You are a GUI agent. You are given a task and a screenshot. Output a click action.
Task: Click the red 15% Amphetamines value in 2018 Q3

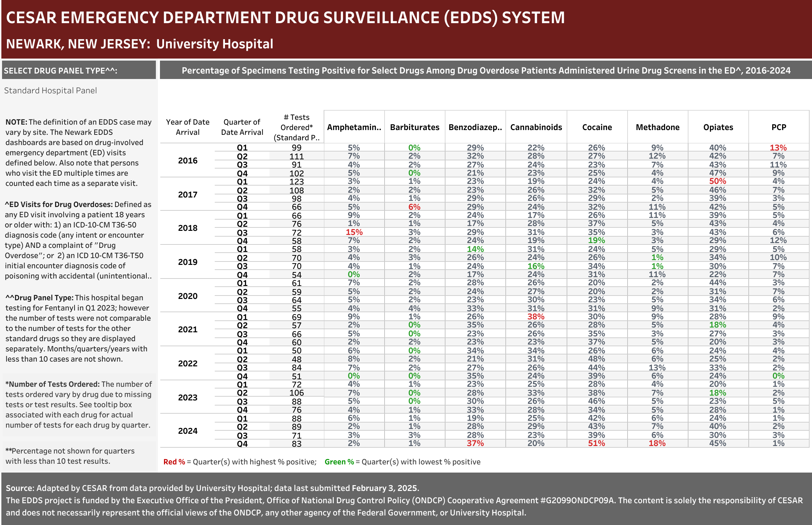click(354, 232)
